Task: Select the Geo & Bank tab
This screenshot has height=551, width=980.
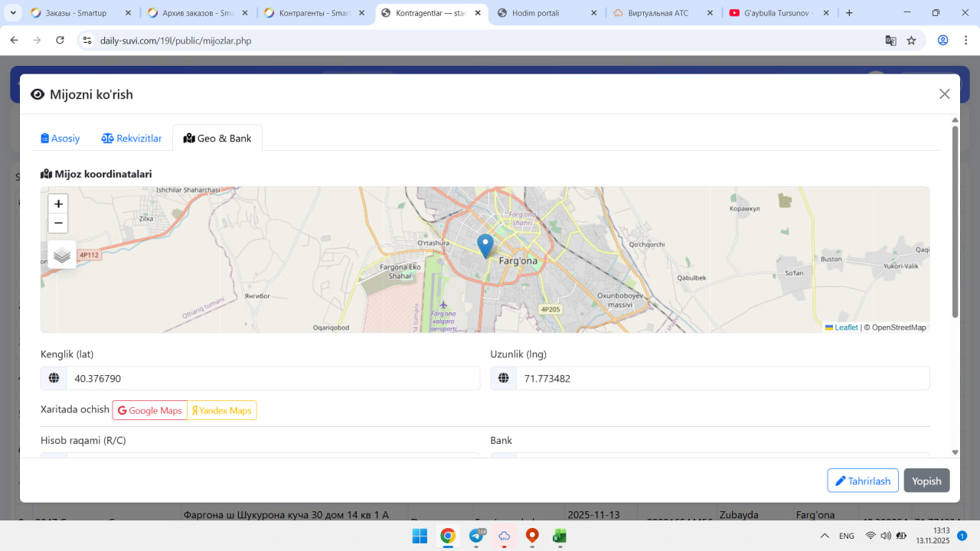Action: click(217, 139)
